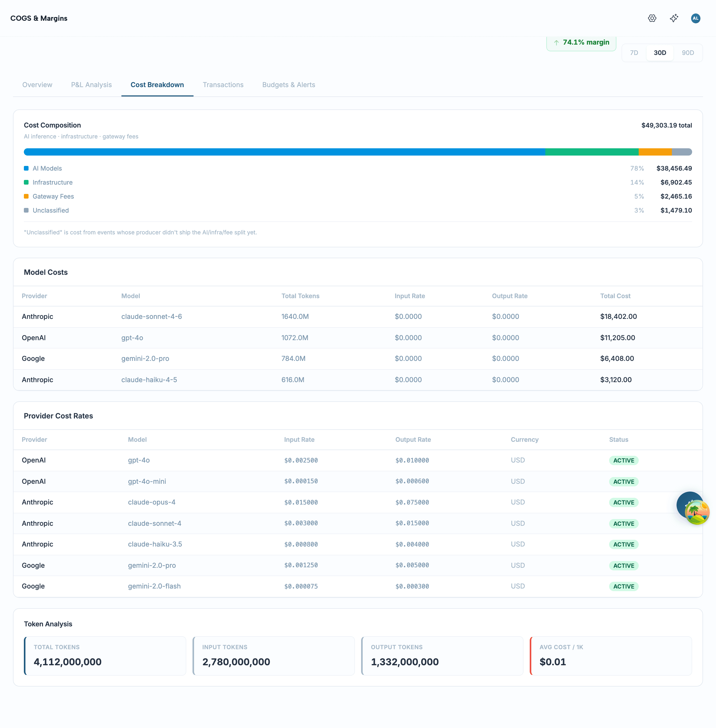Select the 7D time range
This screenshot has height=728, width=716.
pyautogui.click(x=634, y=53)
